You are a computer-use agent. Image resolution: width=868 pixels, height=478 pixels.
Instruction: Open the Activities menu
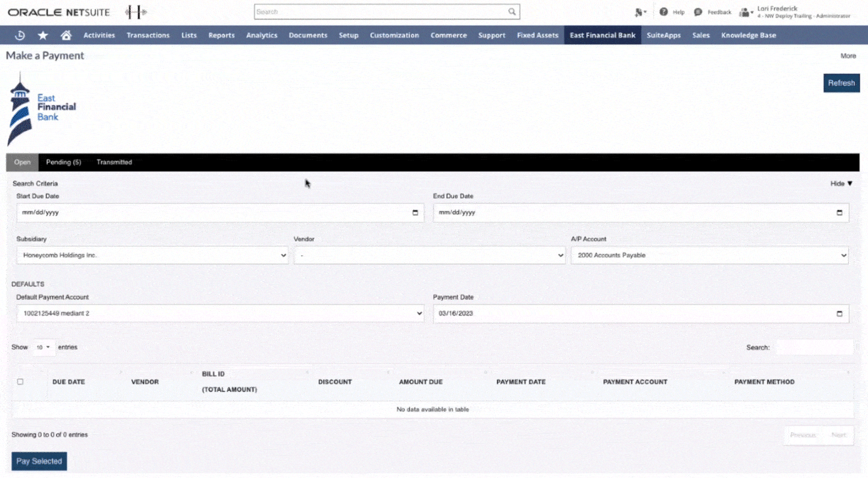(99, 35)
